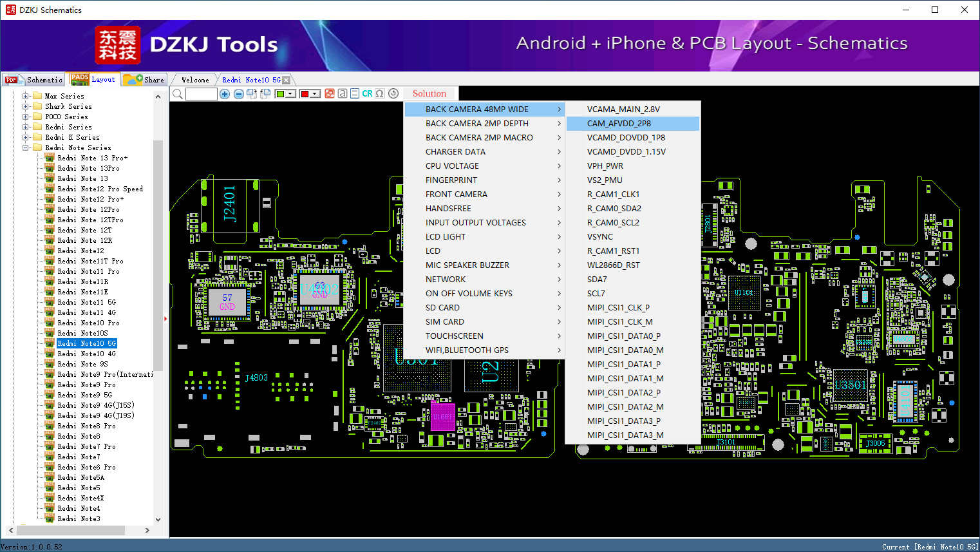980x552 pixels.
Task: Open the TOUCHSCREEN menu entry
Action: [x=485, y=336]
